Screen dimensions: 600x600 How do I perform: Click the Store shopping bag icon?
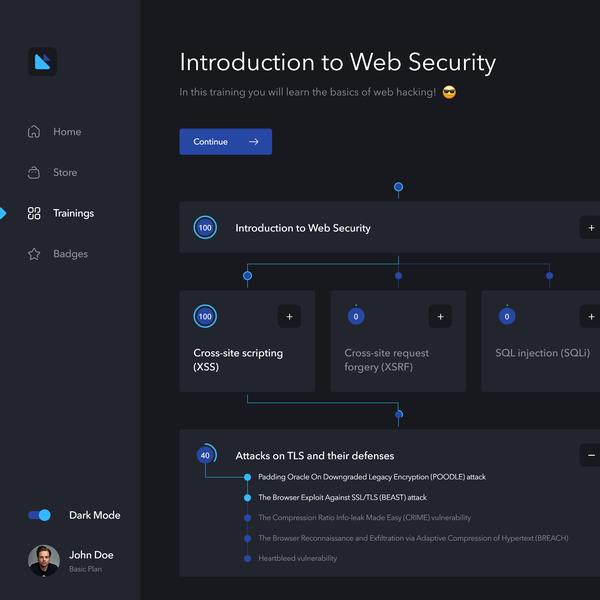(34, 173)
